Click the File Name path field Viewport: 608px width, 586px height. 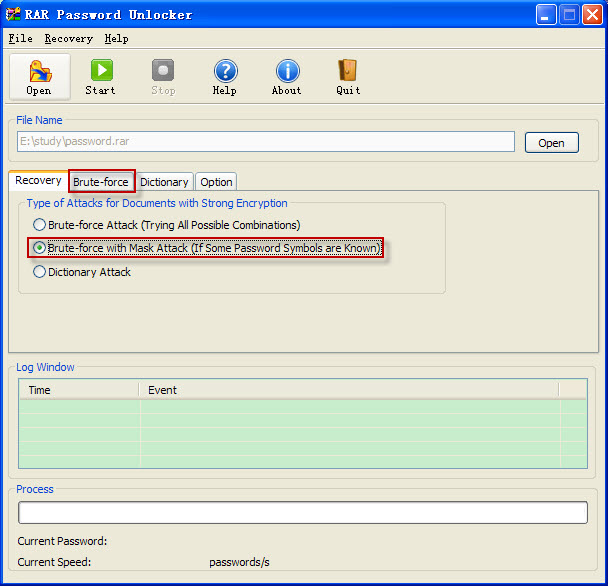(x=266, y=141)
